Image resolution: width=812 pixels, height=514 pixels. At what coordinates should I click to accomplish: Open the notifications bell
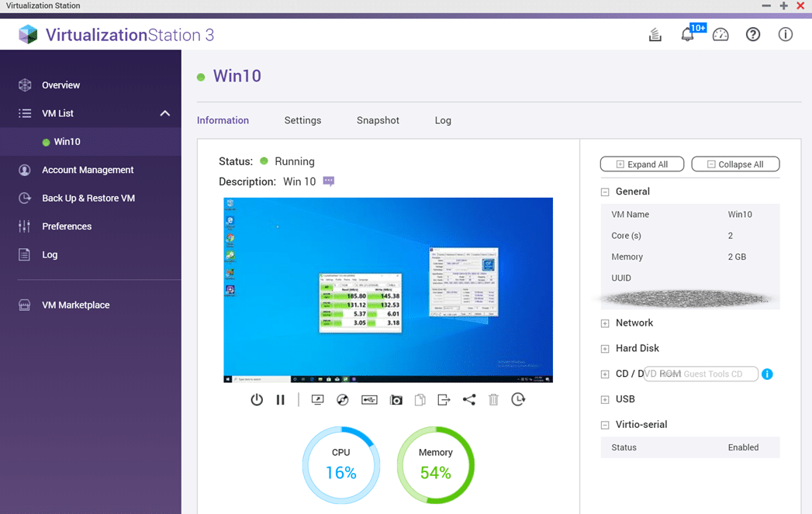[x=687, y=35]
